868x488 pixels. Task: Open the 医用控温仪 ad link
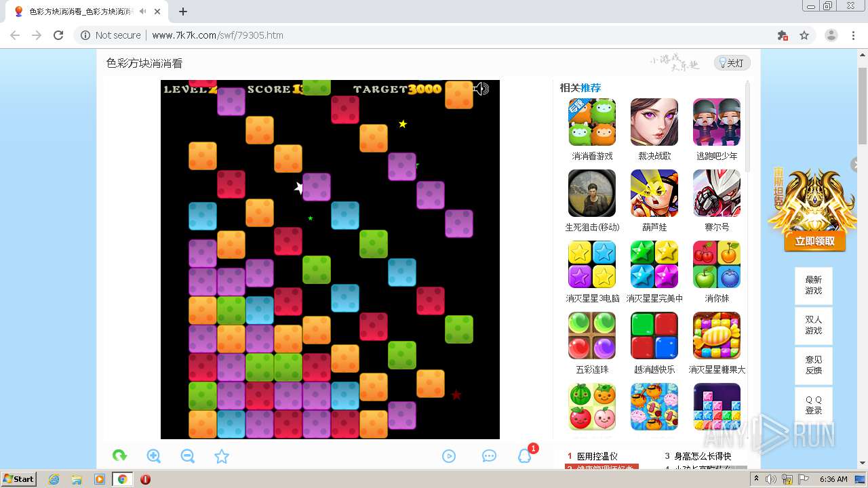[597, 456]
